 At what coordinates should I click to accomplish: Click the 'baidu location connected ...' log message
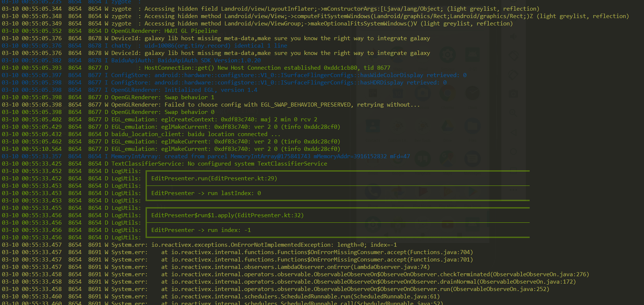coord(234,134)
